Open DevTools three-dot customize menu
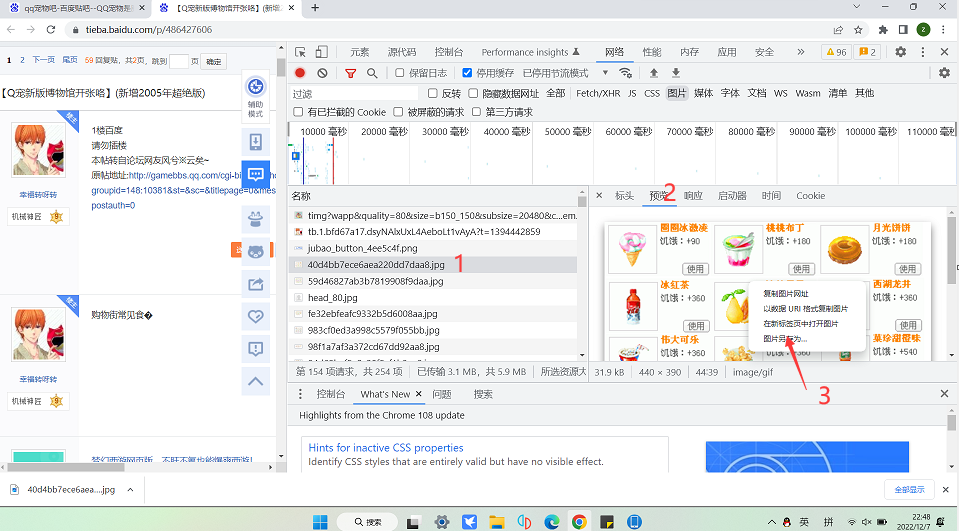This screenshot has height=531, width=959. tap(923, 52)
